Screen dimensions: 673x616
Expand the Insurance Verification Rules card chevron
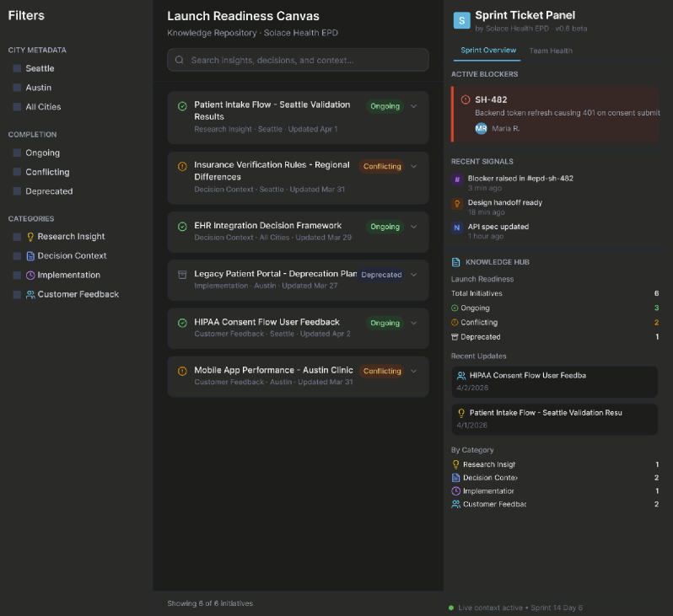414,166
